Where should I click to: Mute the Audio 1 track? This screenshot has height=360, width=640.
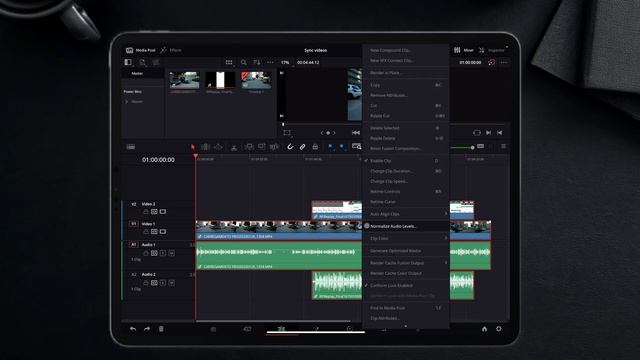click(171, 253)
